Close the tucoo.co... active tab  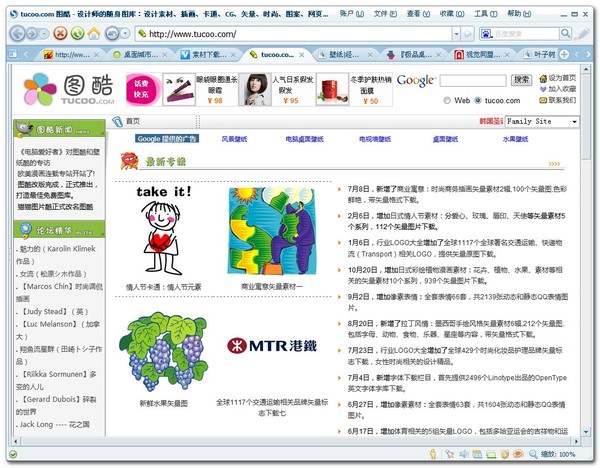tap(302, 55)
